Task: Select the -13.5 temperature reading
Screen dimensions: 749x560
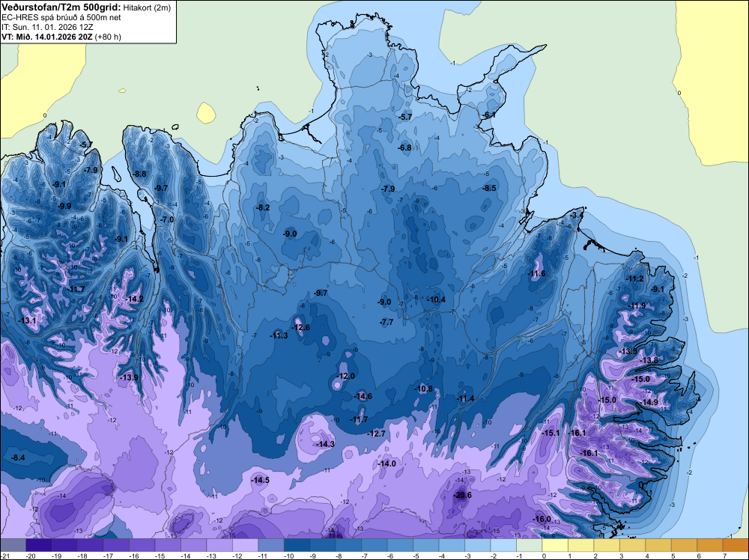Action: click(628, 351)
